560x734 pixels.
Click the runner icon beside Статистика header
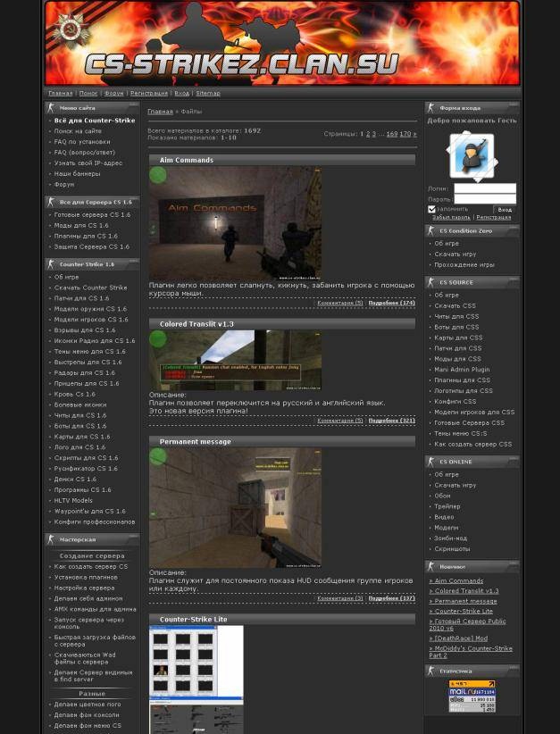[431, 671]
